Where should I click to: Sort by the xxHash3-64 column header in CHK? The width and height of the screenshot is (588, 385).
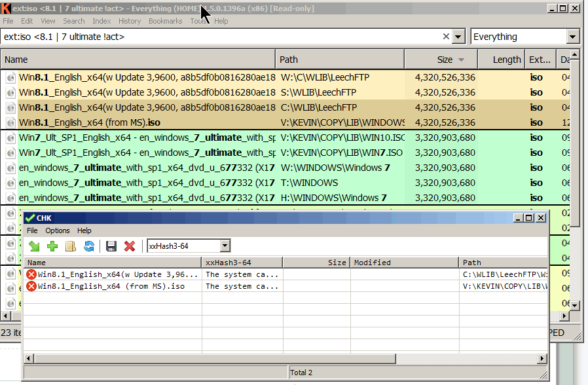coord(242,263)
